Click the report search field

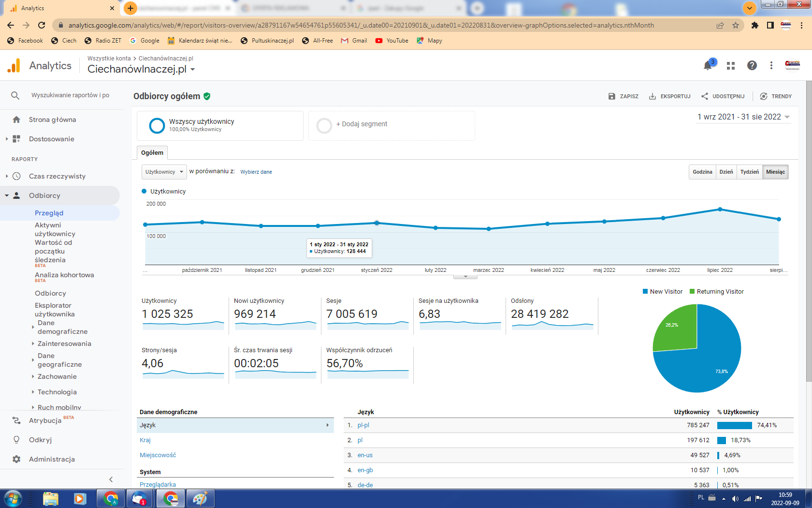point(70,95)
